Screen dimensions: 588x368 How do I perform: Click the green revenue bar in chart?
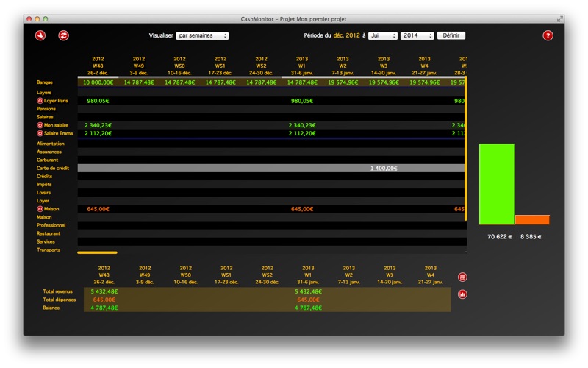point(497,184)
